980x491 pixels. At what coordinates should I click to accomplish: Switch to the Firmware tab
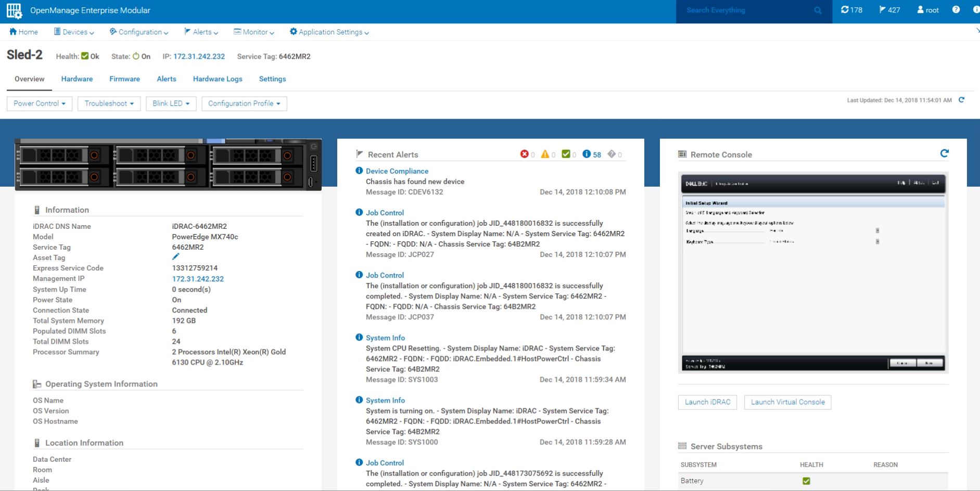[125, 79]
